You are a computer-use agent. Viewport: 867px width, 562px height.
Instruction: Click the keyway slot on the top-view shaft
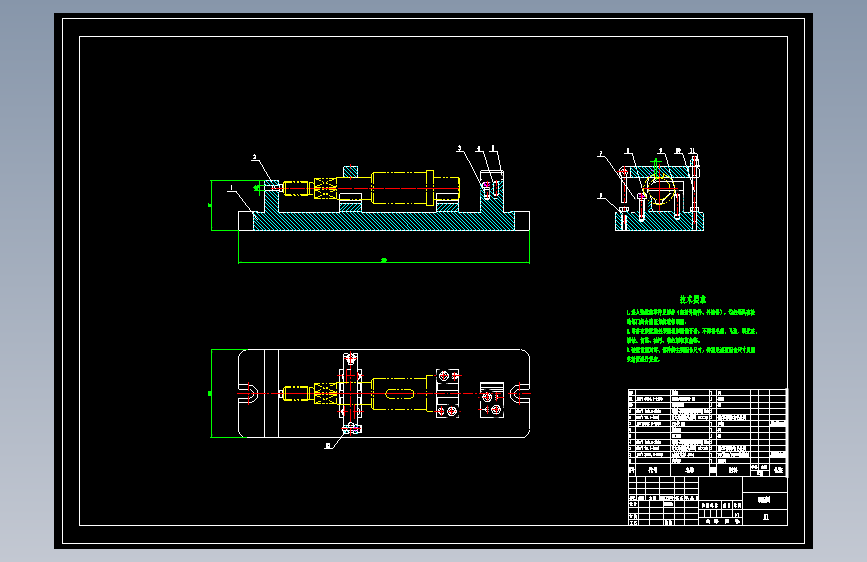[399, 393]
